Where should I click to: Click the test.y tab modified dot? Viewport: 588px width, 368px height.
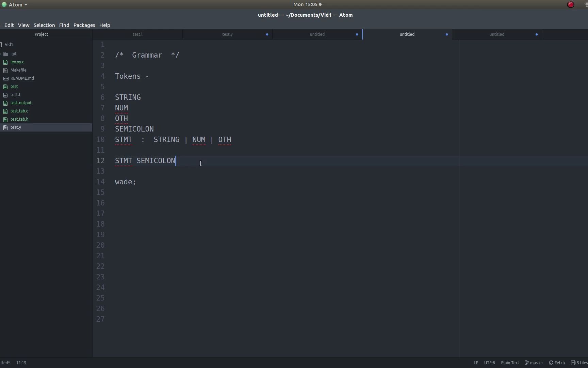click(x=267, y=34)
